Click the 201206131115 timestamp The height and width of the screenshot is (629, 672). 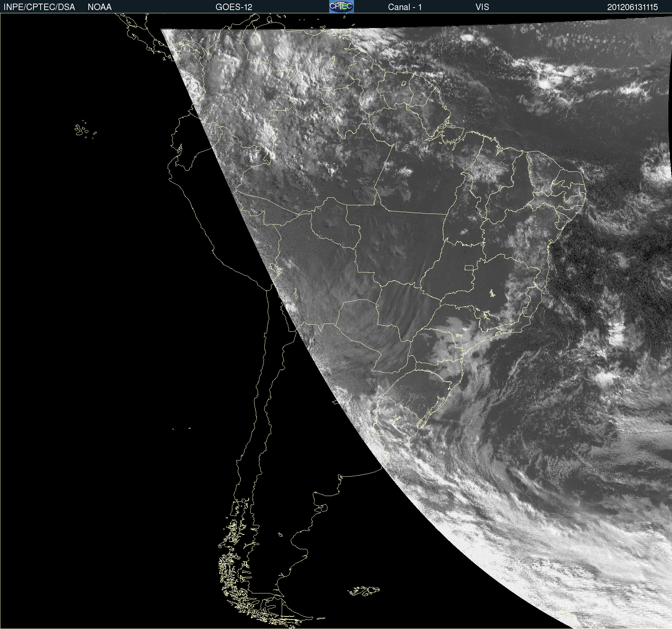click(632, 7)
